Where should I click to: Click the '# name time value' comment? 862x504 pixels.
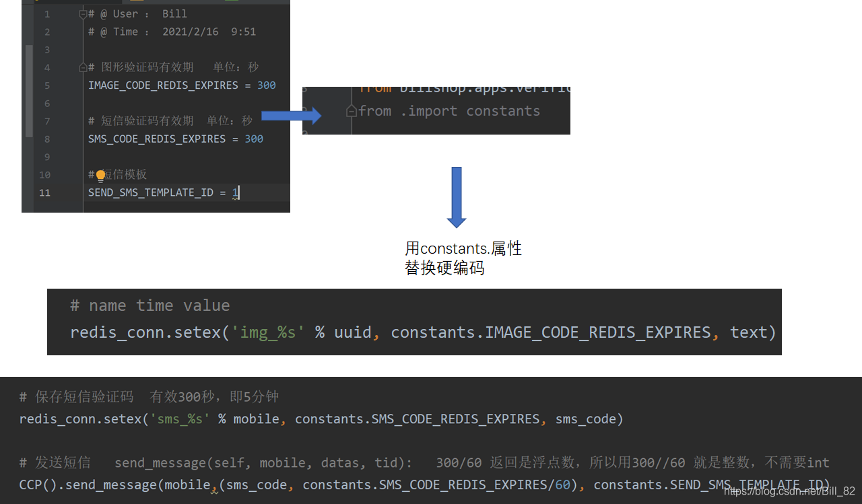(x=150, y=305)
